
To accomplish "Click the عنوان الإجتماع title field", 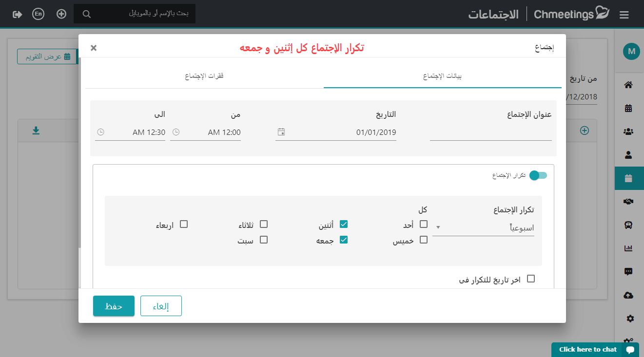I will click(490, 132).
